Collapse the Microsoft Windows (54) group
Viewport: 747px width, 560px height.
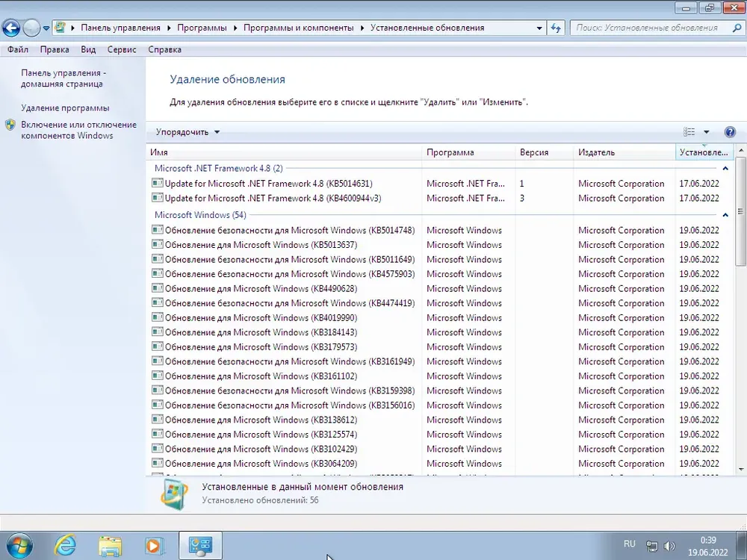coord(725,215)
